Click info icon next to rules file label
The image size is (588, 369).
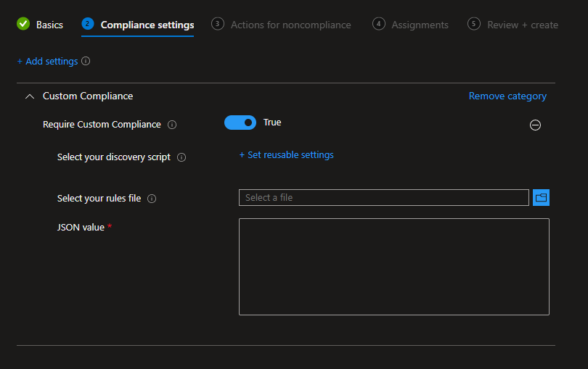(152, 199)
